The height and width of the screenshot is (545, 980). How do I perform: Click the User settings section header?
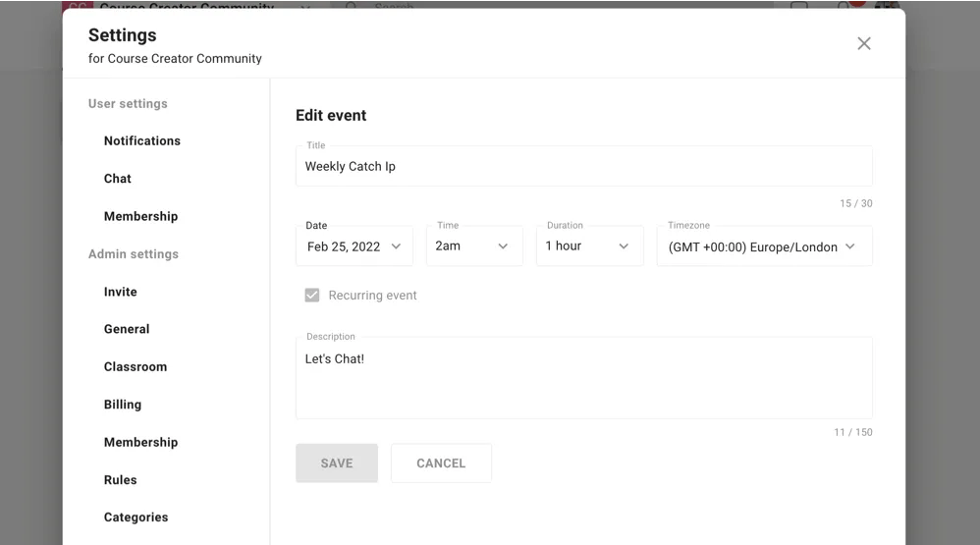click(x=128, y=104)
